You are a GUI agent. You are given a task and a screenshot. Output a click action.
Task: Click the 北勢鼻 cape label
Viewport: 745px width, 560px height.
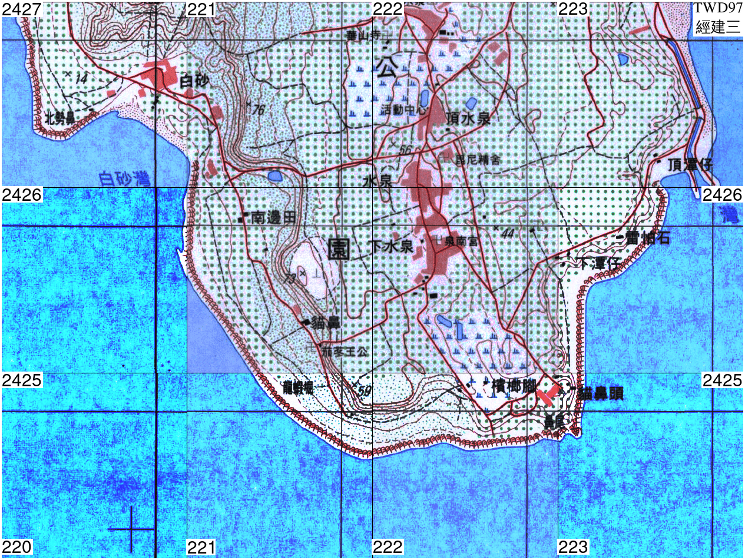coord(59,118)
